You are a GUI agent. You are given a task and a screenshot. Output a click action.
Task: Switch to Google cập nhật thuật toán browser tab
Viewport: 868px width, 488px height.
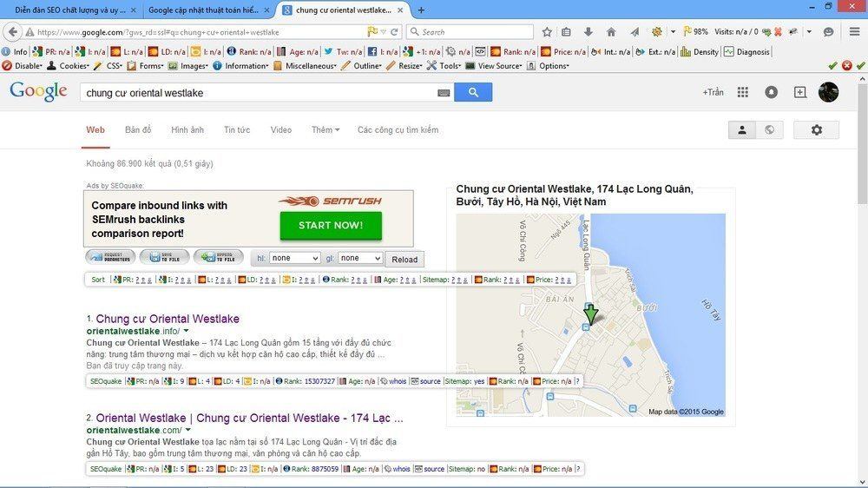[x=204, y=10]
